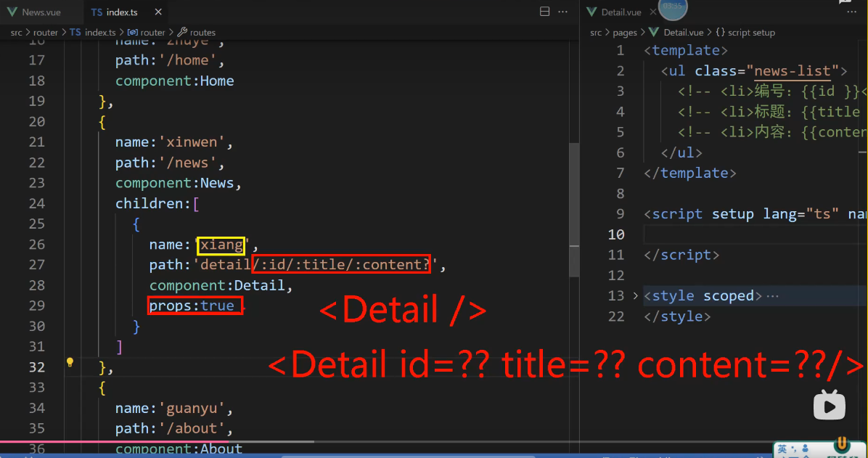The width and height of the screenshot is (868, 458).
Task: Click 'component:Home' on line 18
Action: tap(174, 81)
